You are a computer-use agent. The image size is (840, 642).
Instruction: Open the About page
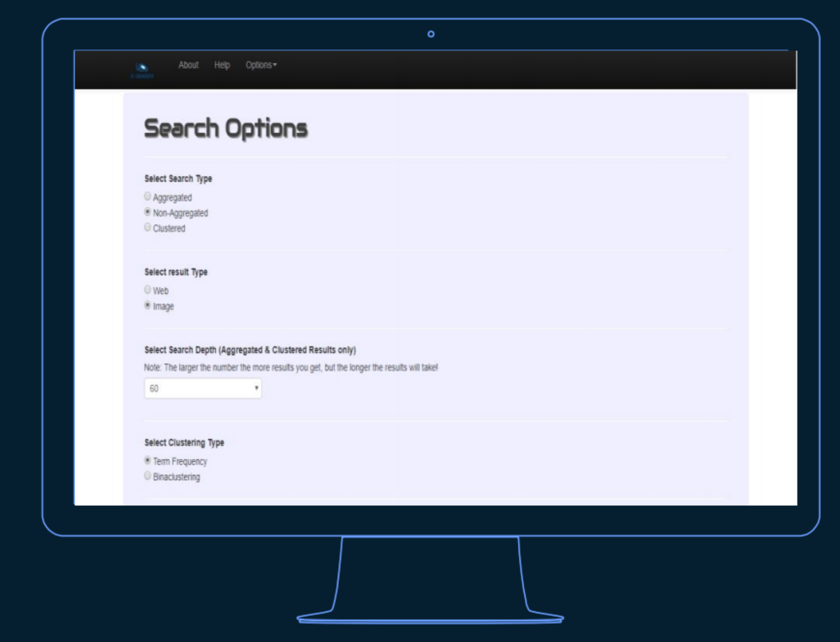pyautogui.click(x=189, y=65)
